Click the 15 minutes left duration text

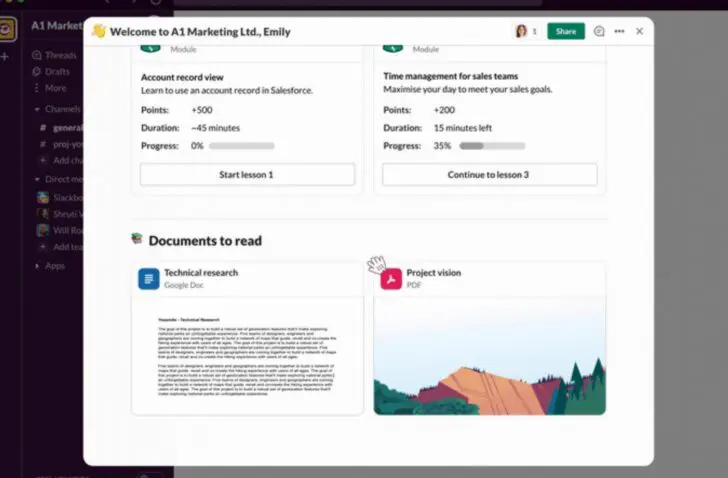pyautogui.click(x=462, y=128)
